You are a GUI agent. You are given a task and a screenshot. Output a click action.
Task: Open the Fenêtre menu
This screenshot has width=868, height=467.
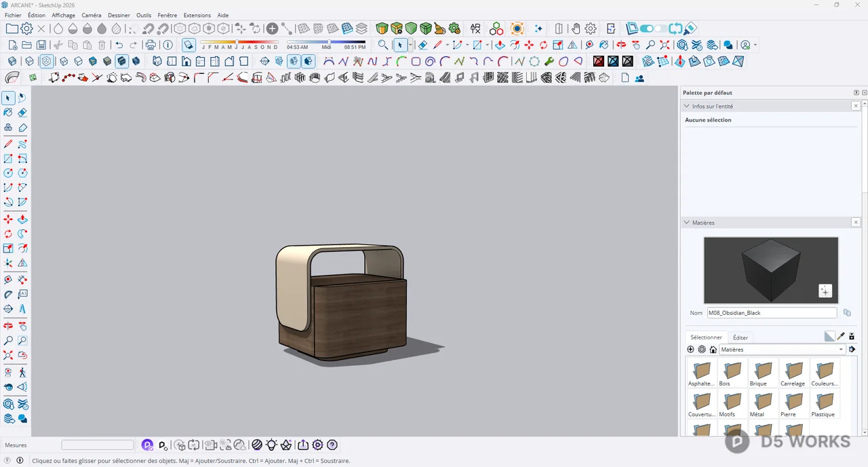(167, 15)
